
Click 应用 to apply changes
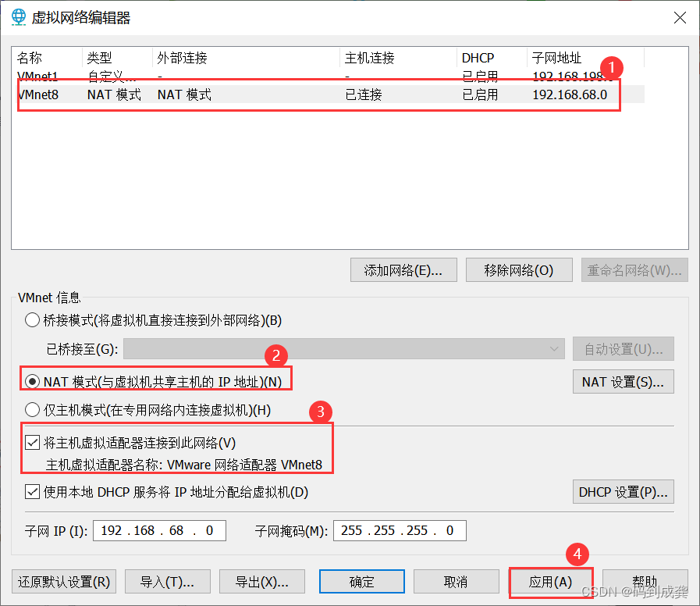point(551,581)
